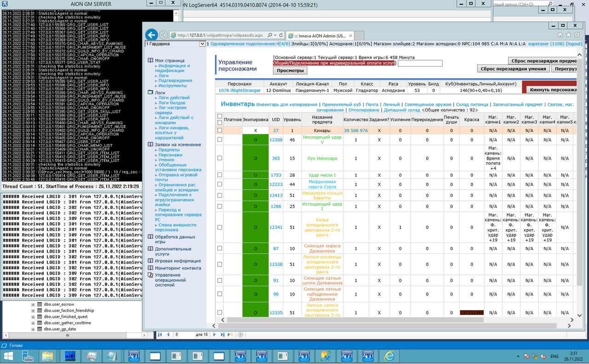The image size is (589, 364).
Task: Open the favorites star icon
Action: pos(568,35)
